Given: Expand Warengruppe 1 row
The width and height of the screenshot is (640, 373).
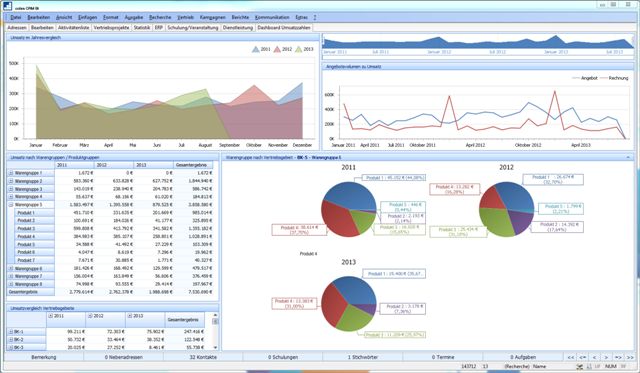Looking at the screenshot, I should click(x=11, y=173).
